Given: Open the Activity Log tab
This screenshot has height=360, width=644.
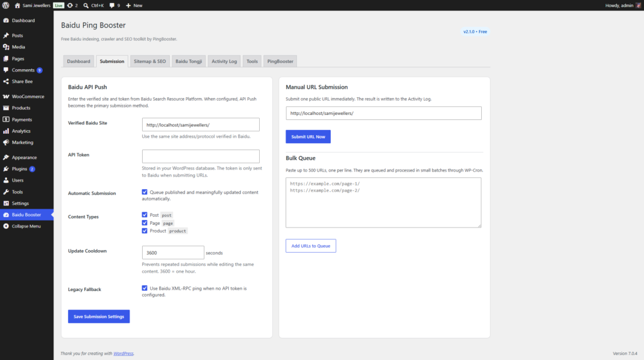Looking at the screenshot, I should point(225,61).
